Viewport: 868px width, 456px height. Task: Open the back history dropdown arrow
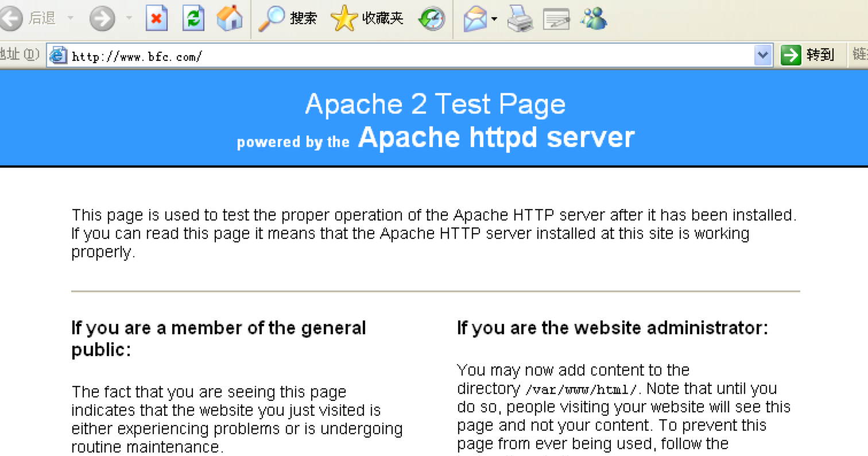click(71, 18)
